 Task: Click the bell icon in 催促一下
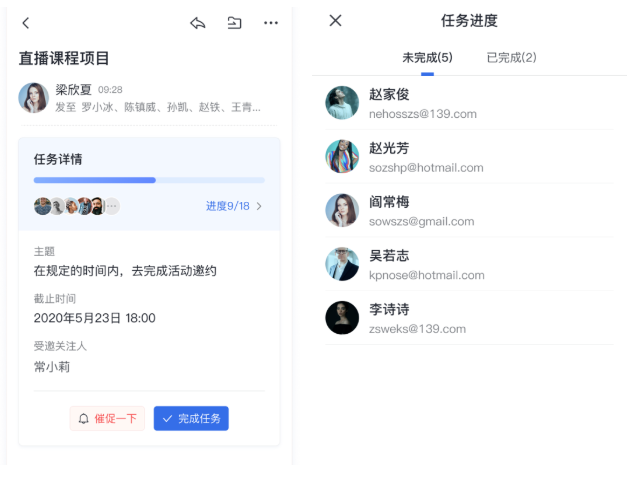click(84, 419)
